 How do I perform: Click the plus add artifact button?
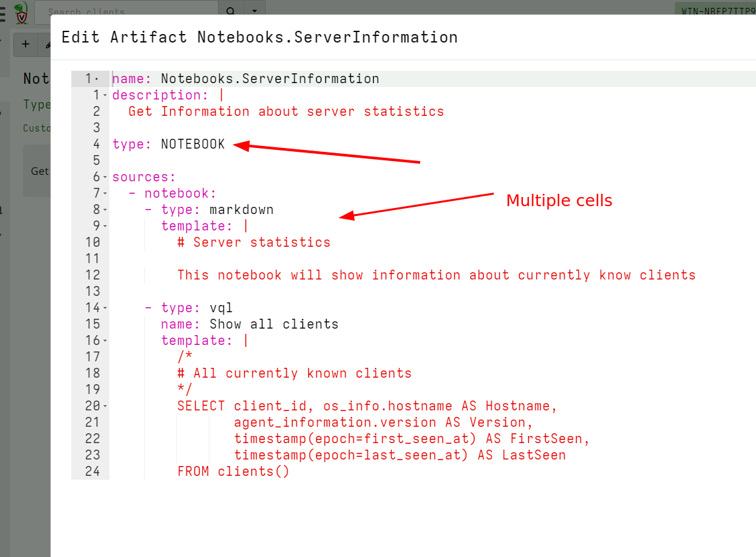[x=26, y=44]
